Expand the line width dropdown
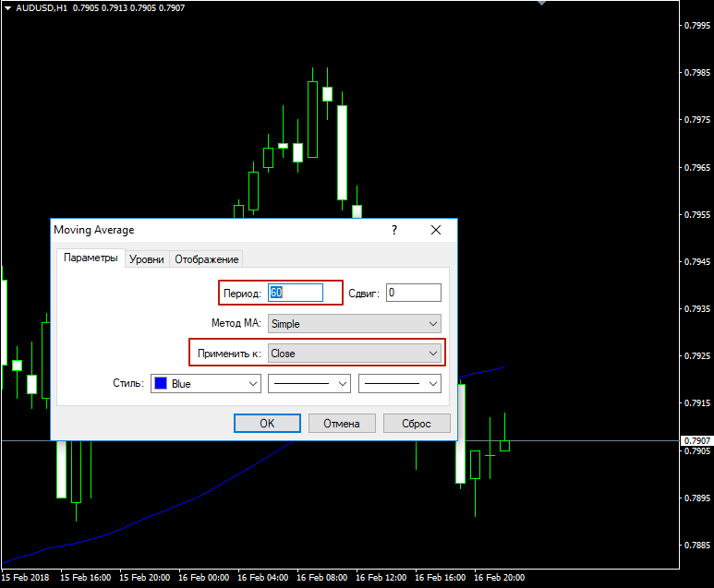This screenshot has height=588, width=714. click(x=400, y=383)
